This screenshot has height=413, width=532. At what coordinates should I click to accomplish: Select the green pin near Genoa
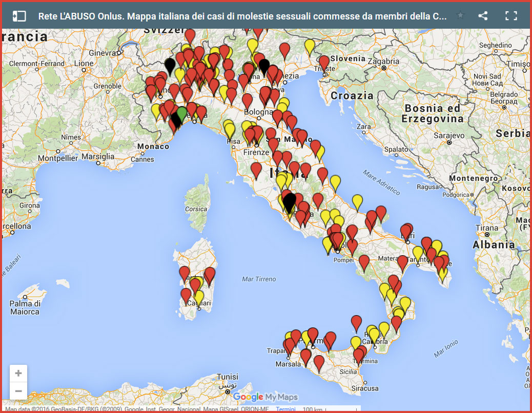(x=182, y=114)
